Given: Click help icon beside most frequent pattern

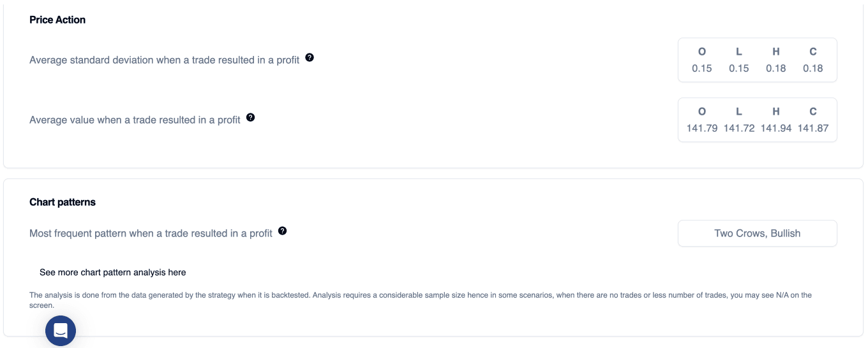Looking at the screenshot, I should coord(283,231).
